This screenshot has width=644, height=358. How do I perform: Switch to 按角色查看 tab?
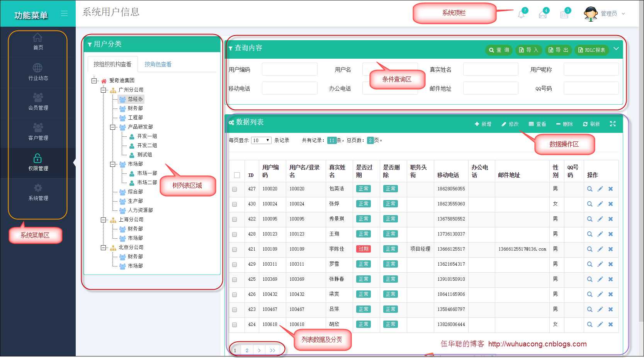pyautogui.click(x=158, y=64)
